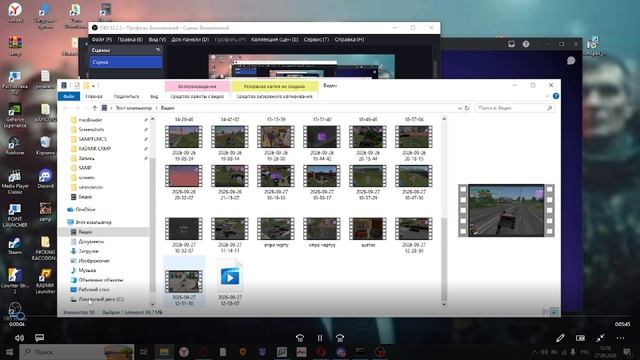Open the player's three-dots more options menu
Screen dimensions: 640x360
pyautogui.click(x=620, y=338)
